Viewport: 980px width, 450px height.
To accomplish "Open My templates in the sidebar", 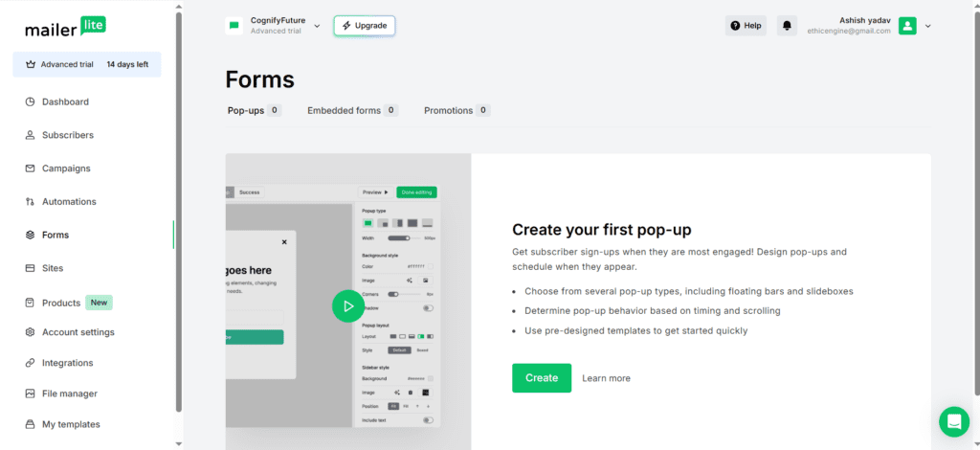I will tap(71, 424).
